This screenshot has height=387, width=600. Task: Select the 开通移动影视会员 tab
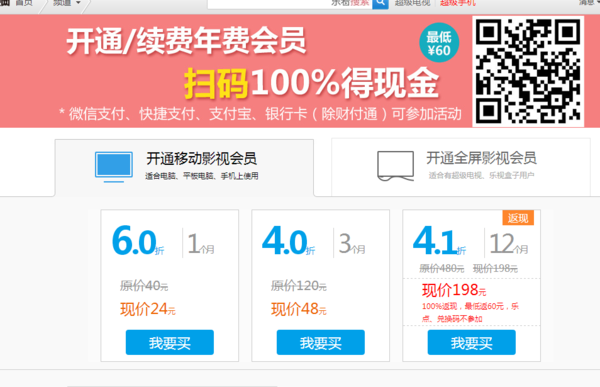click(x=184, y=168)
